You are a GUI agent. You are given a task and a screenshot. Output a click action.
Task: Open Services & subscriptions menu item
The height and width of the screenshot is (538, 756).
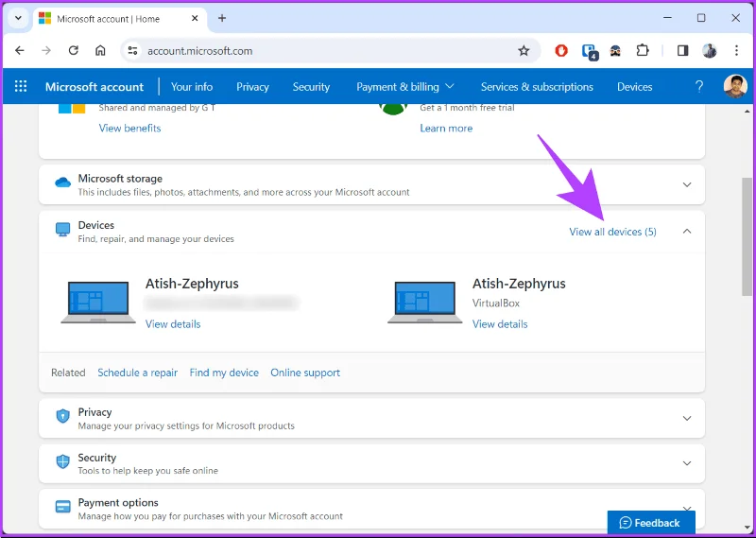pos(537,87)
